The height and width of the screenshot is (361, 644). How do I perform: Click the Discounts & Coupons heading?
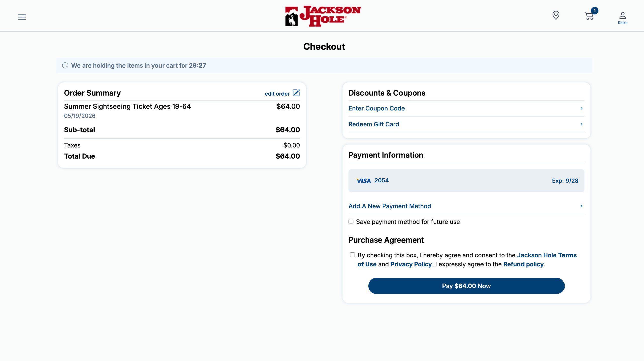[x=387, y=93]
